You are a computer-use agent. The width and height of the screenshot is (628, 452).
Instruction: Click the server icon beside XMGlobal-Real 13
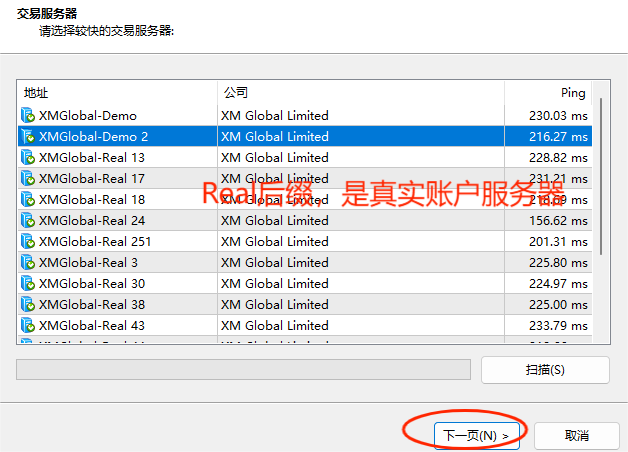(x=28, y=157)
